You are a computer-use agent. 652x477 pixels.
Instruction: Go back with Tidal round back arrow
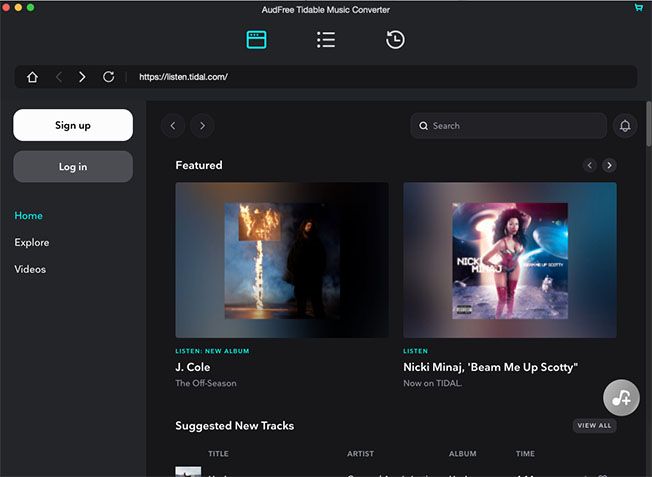173,126
